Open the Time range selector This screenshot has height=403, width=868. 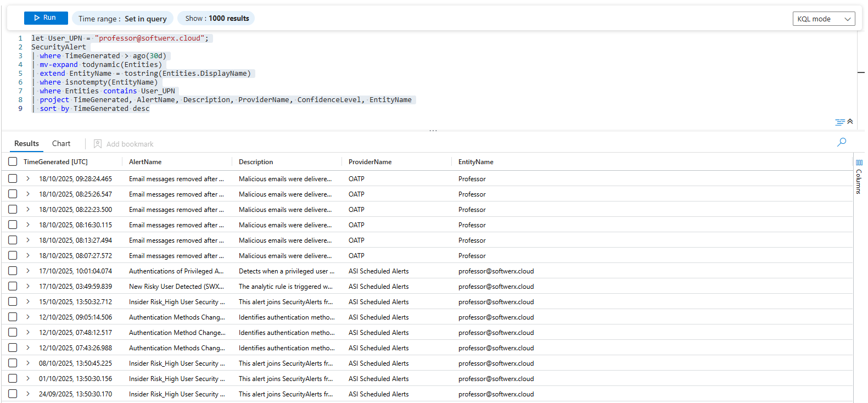tap(122, 19)
